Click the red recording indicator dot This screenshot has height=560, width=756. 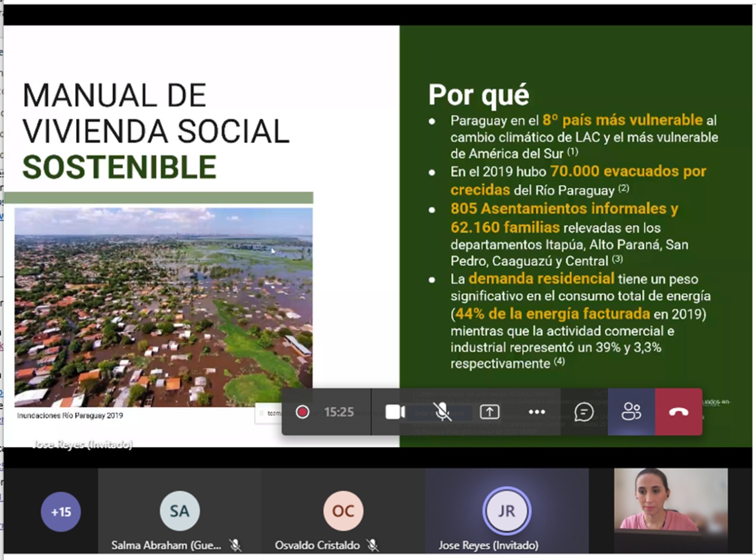tap(302, 412)
